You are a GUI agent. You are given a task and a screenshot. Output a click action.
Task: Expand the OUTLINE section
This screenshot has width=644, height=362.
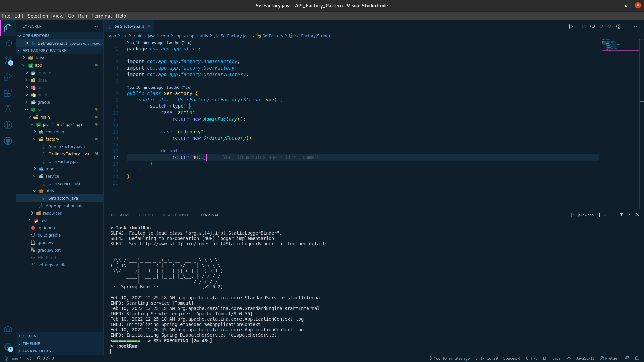tap(60, 336)
